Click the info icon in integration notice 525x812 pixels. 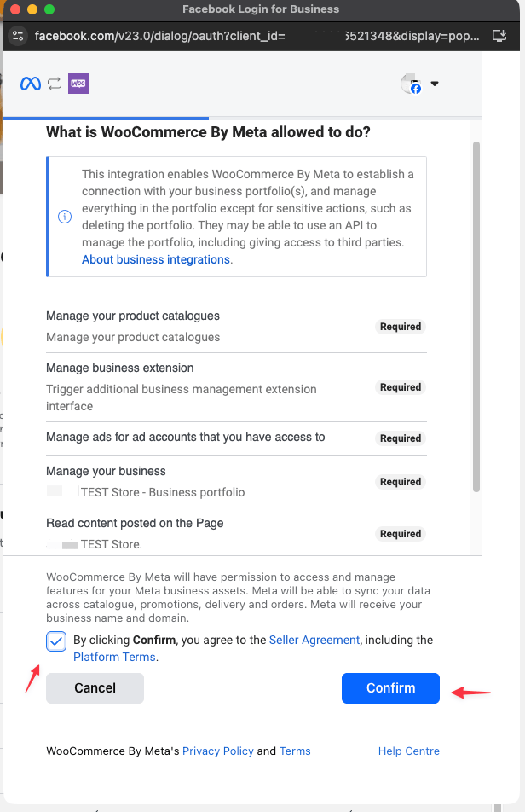(65, 217)
